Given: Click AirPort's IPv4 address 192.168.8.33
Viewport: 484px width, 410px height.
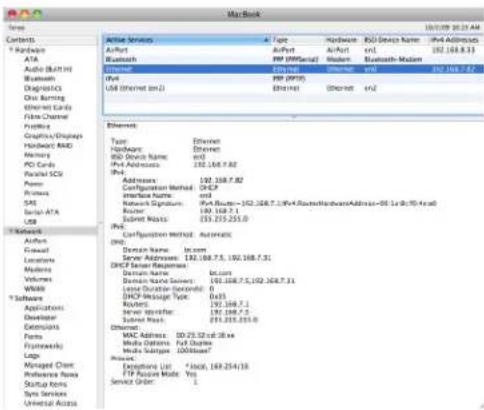Looking at the screenshot, I should (x=453, y=50).
